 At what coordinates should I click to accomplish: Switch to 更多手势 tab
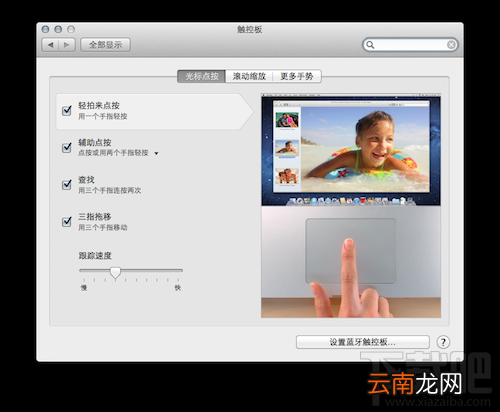point(297,76)
